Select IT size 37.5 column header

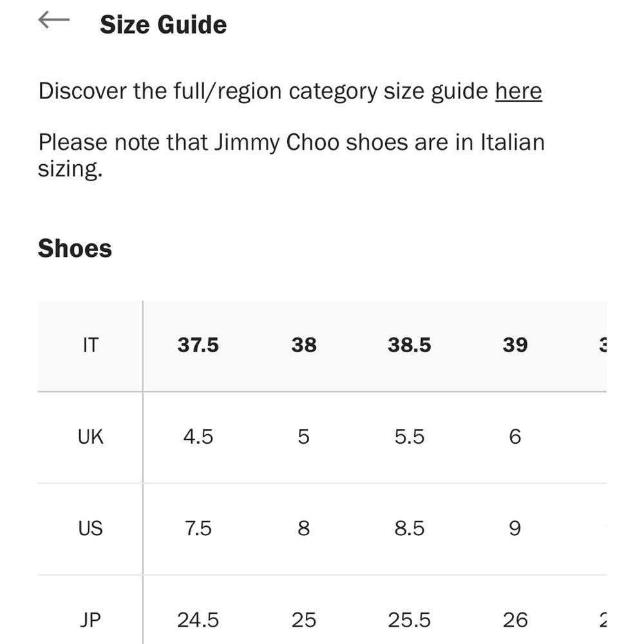(198, 345)
